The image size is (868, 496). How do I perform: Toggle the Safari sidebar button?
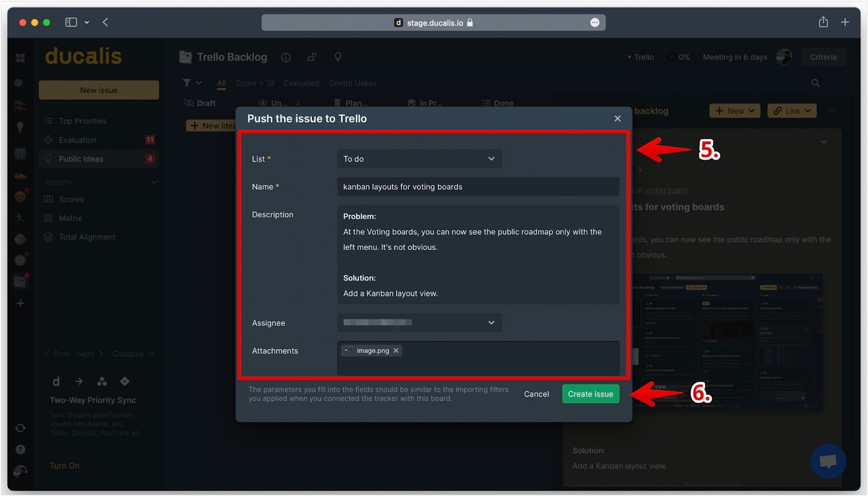pos(71,22)
